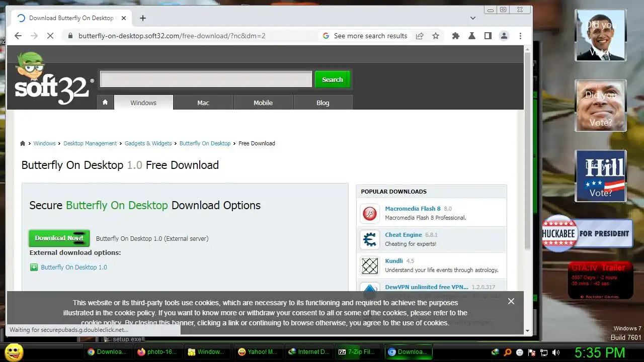Viewport: 644px width, 362px height.
Task: Click the Hillary Did you Vote gadget
Action: (601, 176)
